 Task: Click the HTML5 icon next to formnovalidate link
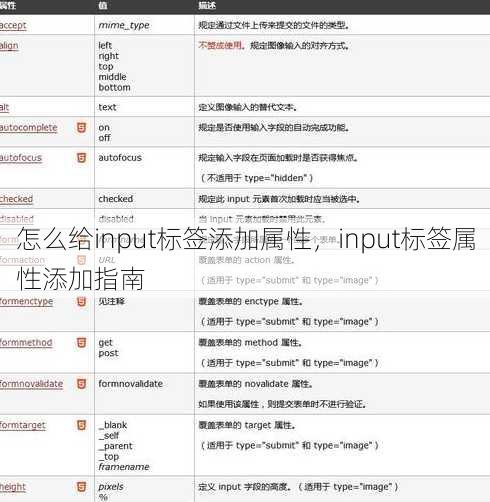click(81, 384)
